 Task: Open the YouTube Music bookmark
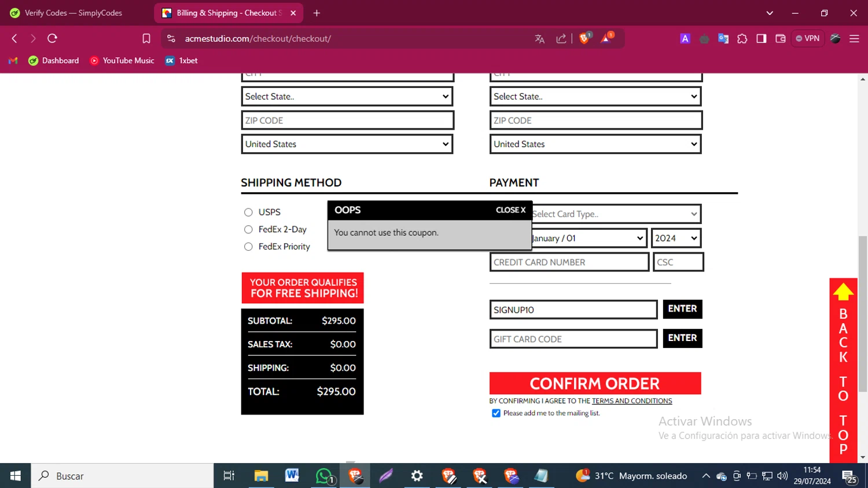click(122, 60)
